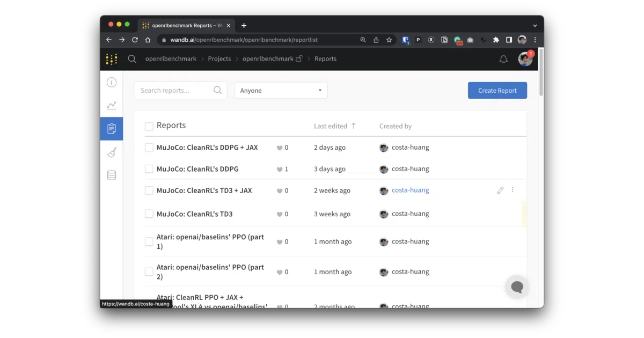Click the Created by column header
The height and width of the screenshot is (338, 644).
click(x=396, y=127)
